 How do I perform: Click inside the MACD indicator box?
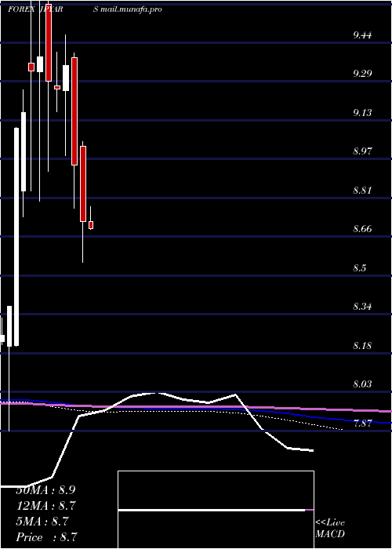216,510
